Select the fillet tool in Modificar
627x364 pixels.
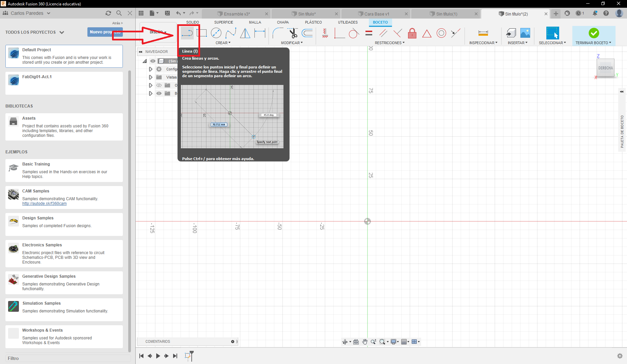tap(278, 33)
